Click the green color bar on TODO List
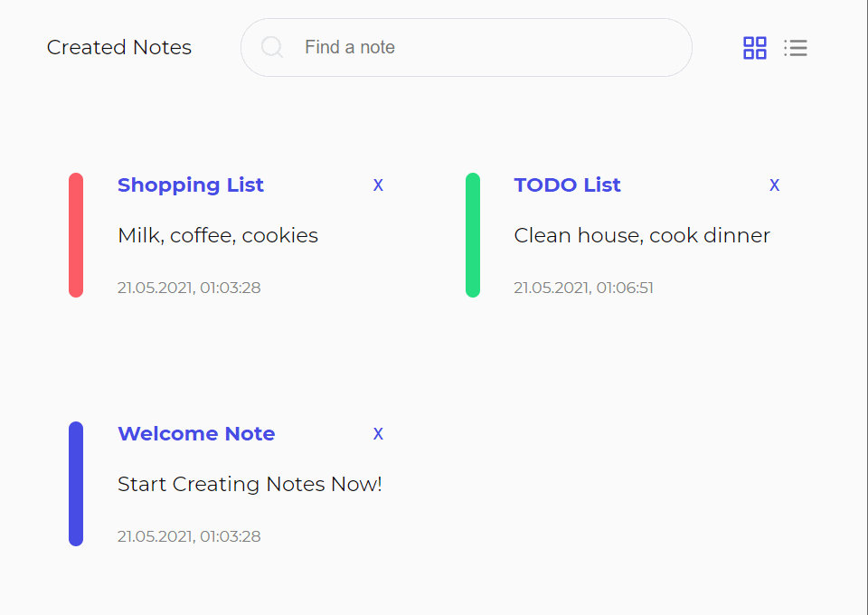 [x=472, y=235]
